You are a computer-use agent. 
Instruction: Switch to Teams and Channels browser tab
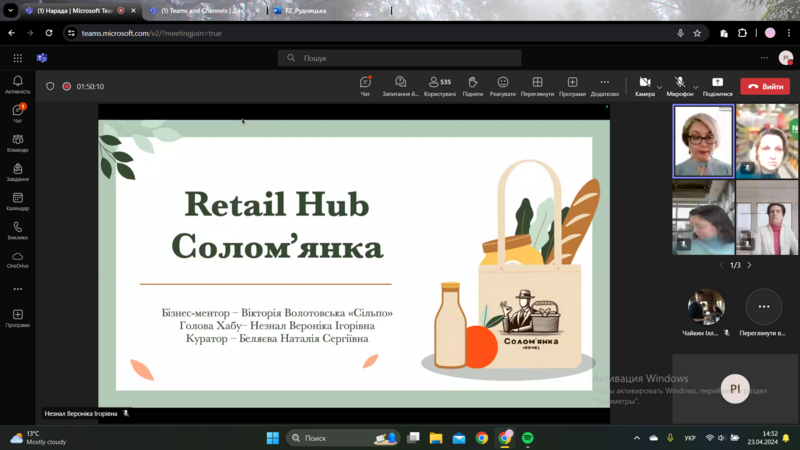[203, 11]
